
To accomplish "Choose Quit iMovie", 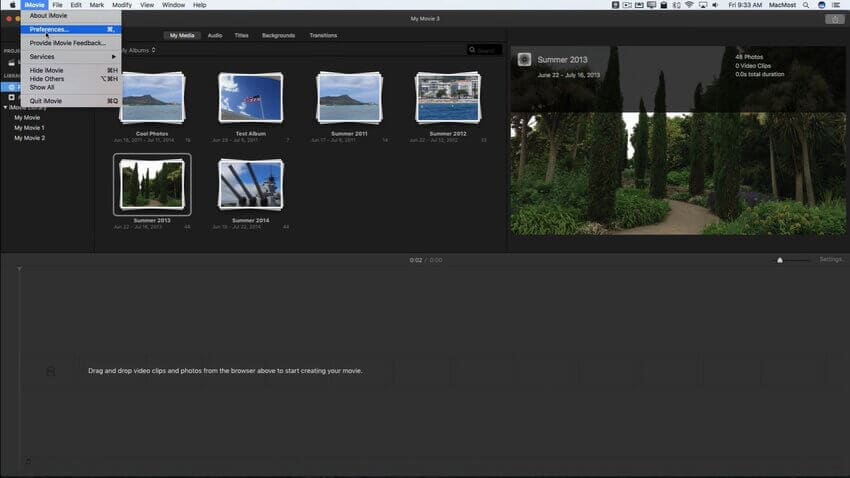I will tap(71, 101).
